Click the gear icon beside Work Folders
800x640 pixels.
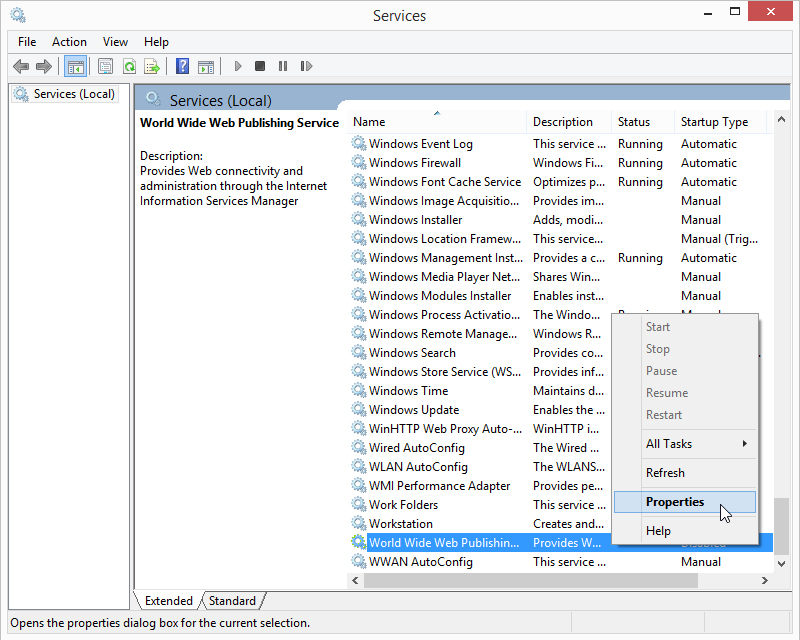[x=359, y=504]
